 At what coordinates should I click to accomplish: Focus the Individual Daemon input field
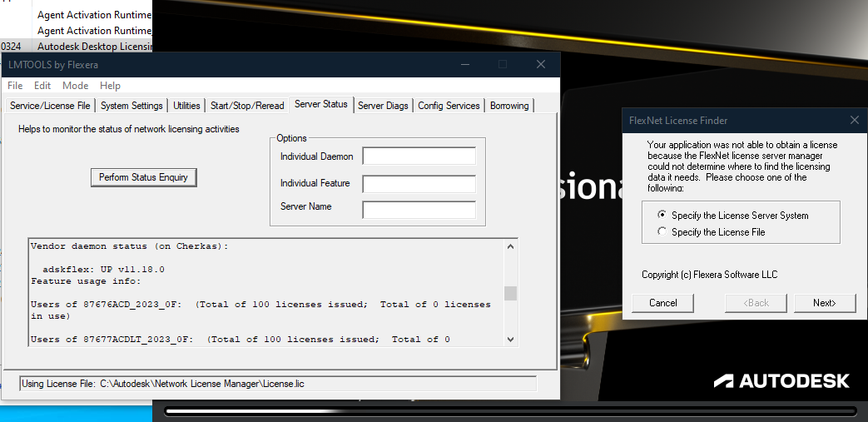point(419,156)
